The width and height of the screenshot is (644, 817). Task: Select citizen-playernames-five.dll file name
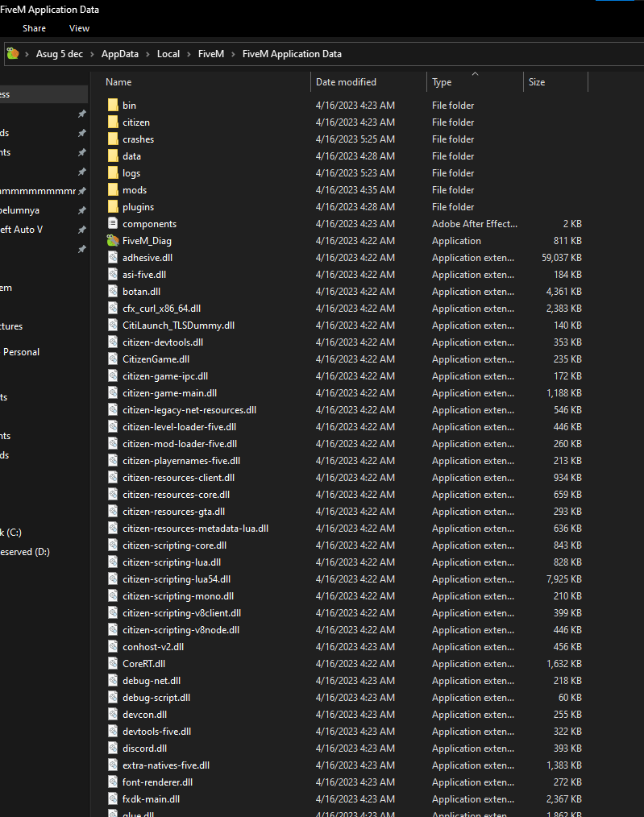(181, 461)
